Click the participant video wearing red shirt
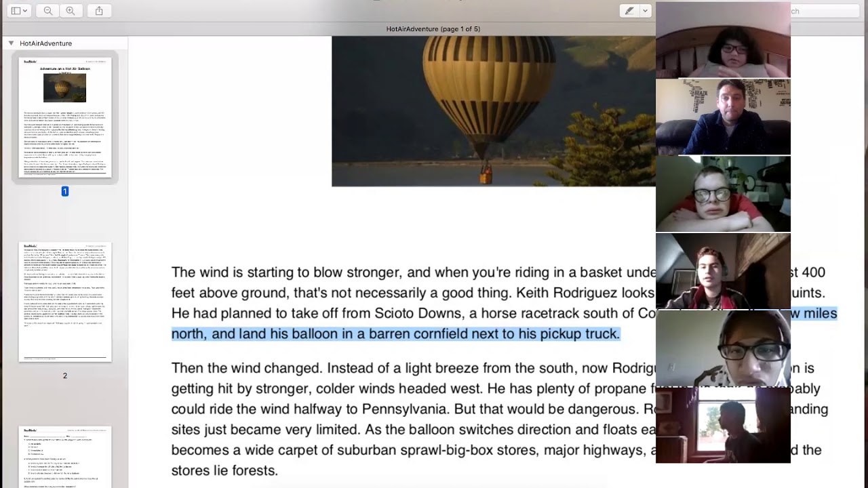Image resolution: width=868 pixels, height=488 pixels. click(x=723, y=195)
